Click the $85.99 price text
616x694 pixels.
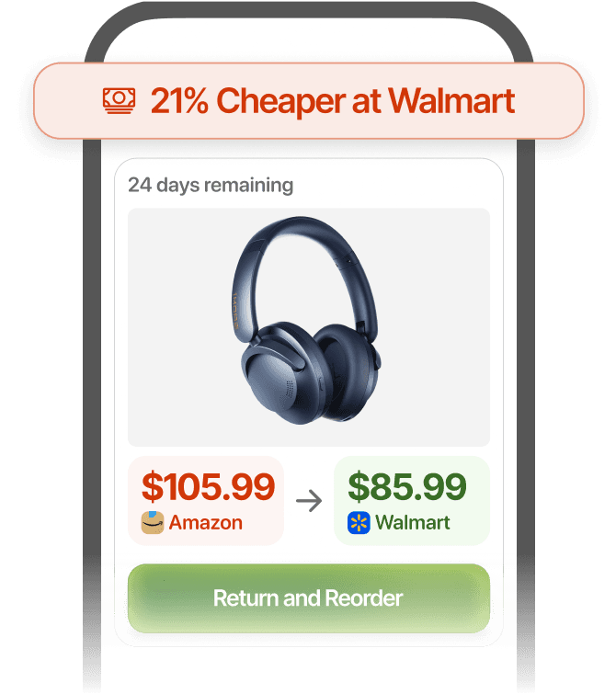407,486
